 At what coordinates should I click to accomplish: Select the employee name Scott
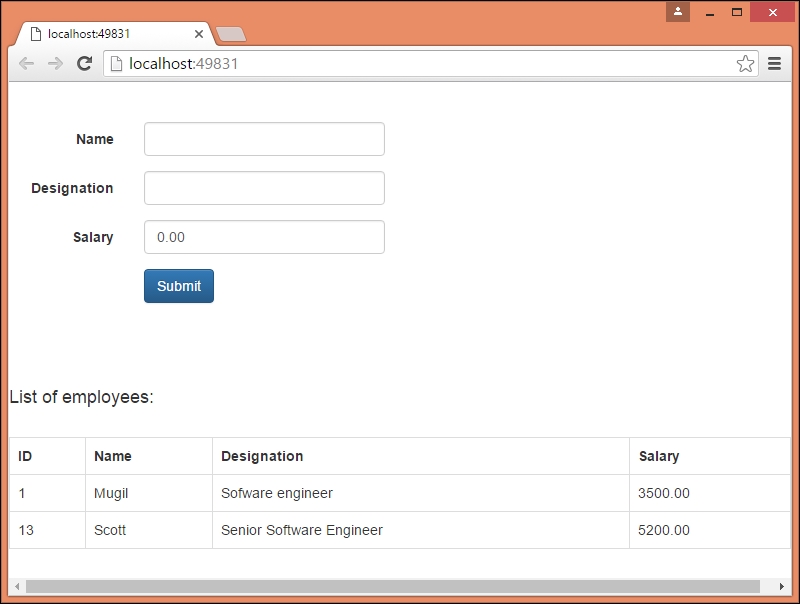pyautogui.click(x=110, y=530)
